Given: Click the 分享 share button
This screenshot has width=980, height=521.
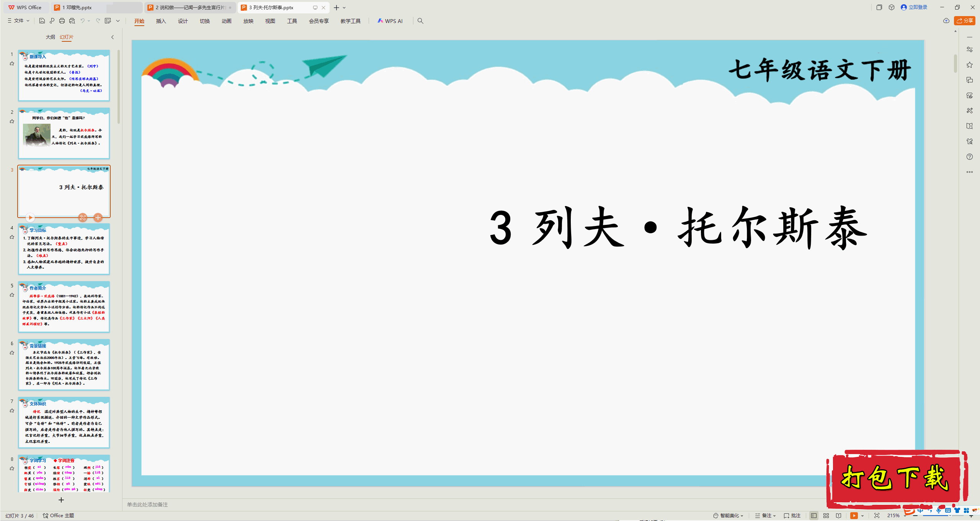Looking at the screenshot, I should (964, 21).
